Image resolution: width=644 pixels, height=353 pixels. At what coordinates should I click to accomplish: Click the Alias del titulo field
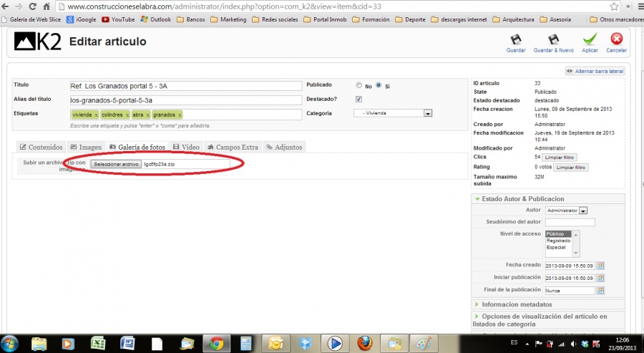[x=185, y=100]
